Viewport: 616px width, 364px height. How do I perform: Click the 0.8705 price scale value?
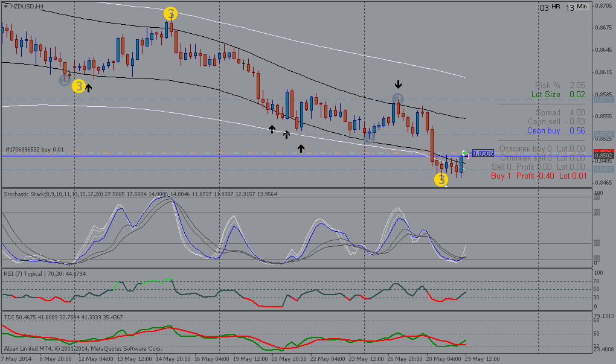[603, 6]
